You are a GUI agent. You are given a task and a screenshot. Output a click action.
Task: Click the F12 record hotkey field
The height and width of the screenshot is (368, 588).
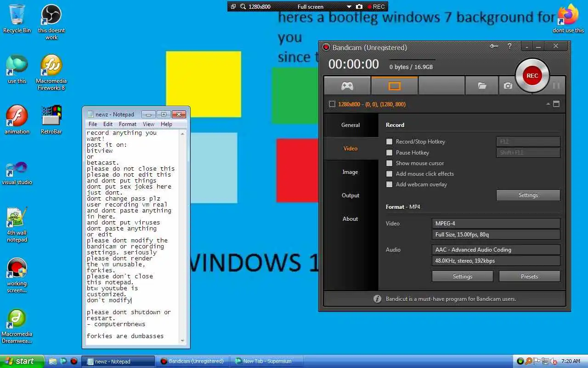pos(528,142)
